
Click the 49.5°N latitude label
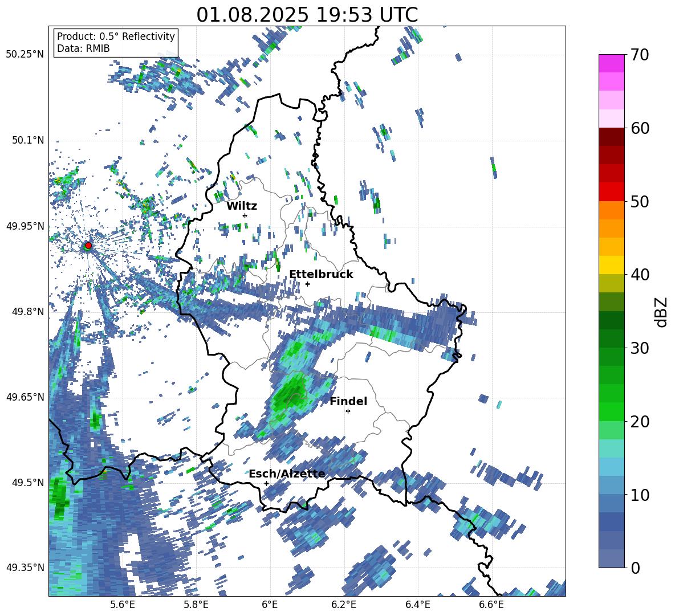coord(27,482)
